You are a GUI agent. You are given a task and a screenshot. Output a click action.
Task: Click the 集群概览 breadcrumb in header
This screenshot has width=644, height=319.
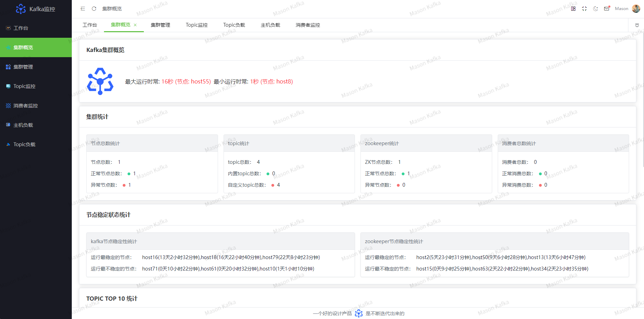click(x=112, y=9)
